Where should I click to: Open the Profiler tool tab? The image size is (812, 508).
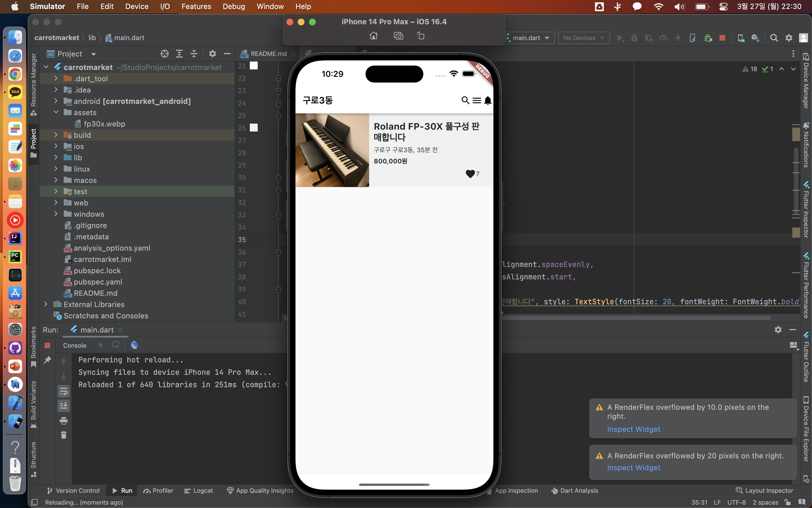coord(158,491)
